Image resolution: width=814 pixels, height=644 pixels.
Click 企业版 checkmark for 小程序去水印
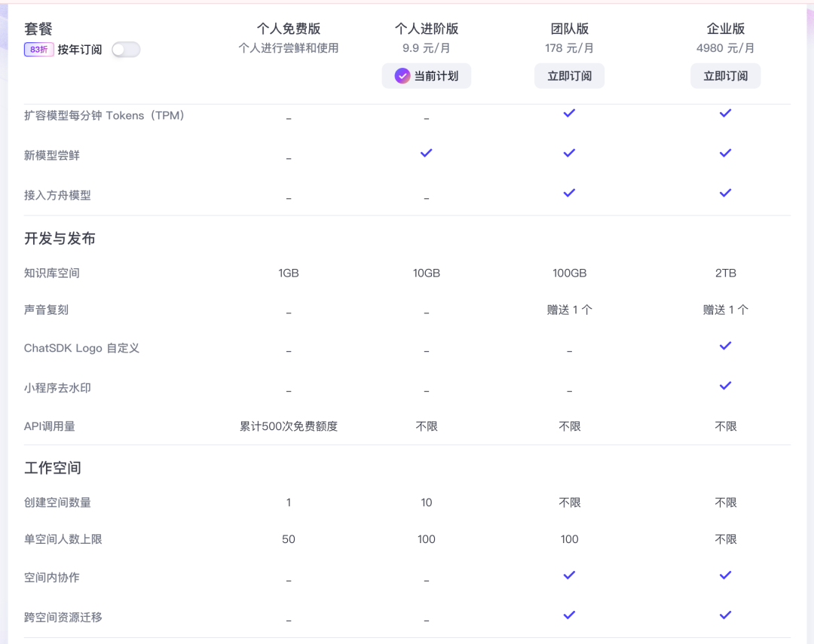[725, 386]
